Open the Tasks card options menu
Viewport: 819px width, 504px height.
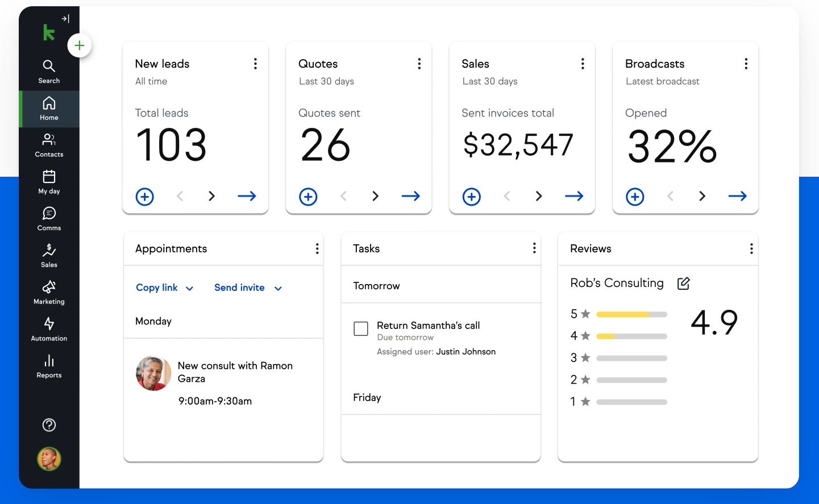click(x=534, y=248)
